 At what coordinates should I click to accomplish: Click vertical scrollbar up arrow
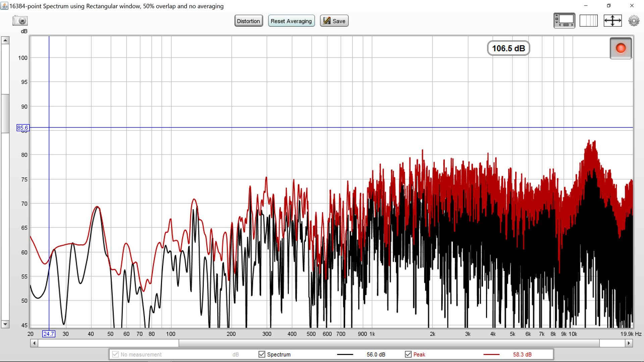pyautogui.click(x=5, y=40)
